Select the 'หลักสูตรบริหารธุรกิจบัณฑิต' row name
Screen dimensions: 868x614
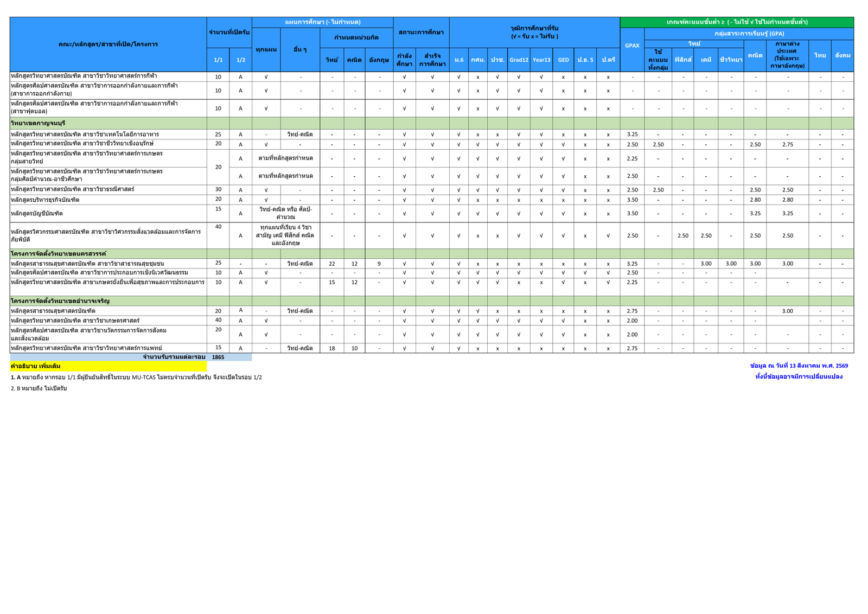[x=45, y=200]
